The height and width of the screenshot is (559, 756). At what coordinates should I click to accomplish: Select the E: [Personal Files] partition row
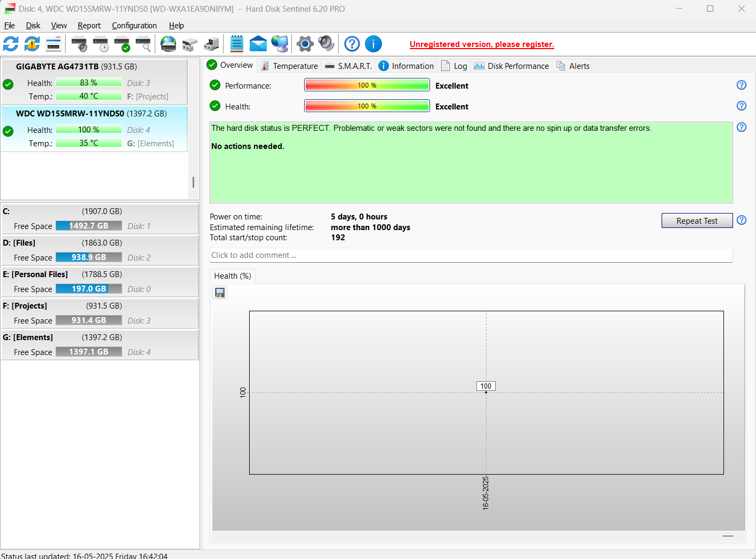100,281
